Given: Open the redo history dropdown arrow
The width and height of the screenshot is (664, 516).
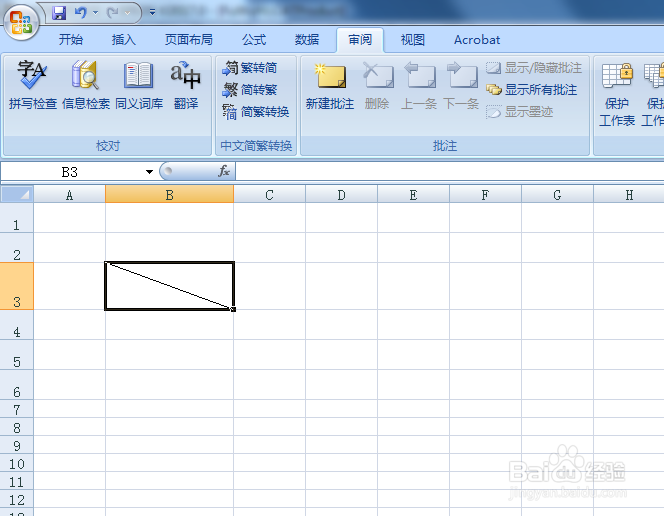Looking at the screenshot, I should [127, 13].
